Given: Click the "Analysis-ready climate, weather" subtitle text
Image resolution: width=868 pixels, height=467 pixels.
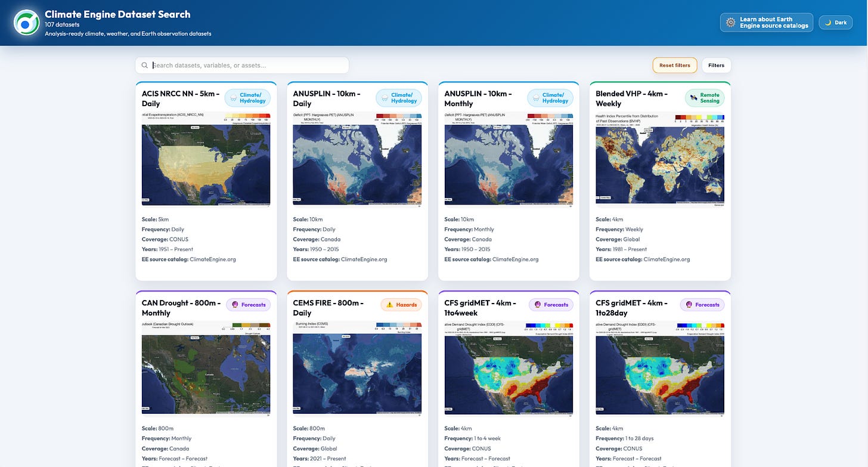Looking at the screenshot, I should [x=128, y=34].
